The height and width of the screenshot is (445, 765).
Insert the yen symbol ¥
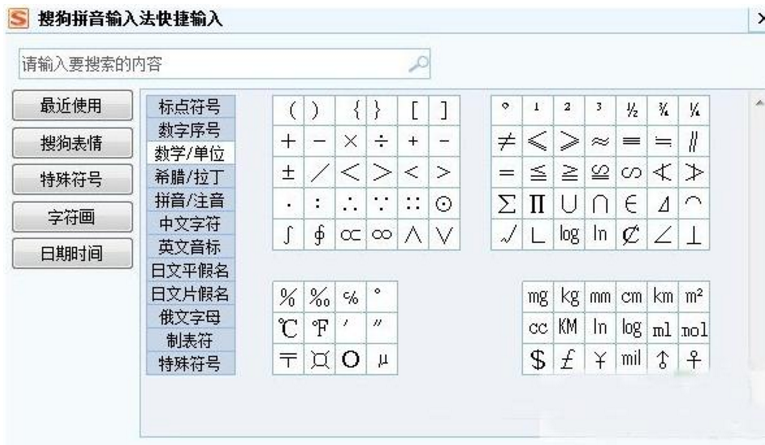[x=600, y=359]
